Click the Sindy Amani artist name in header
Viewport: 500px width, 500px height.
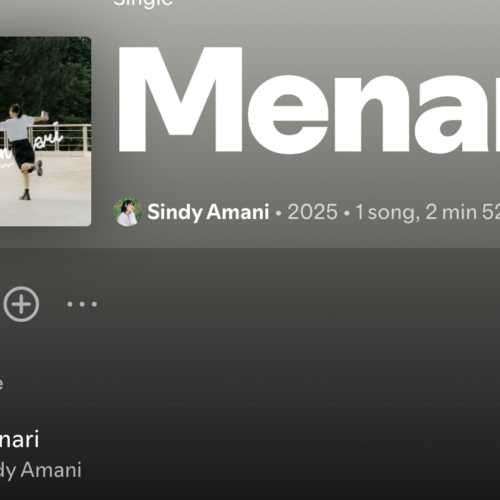(208, 212)
